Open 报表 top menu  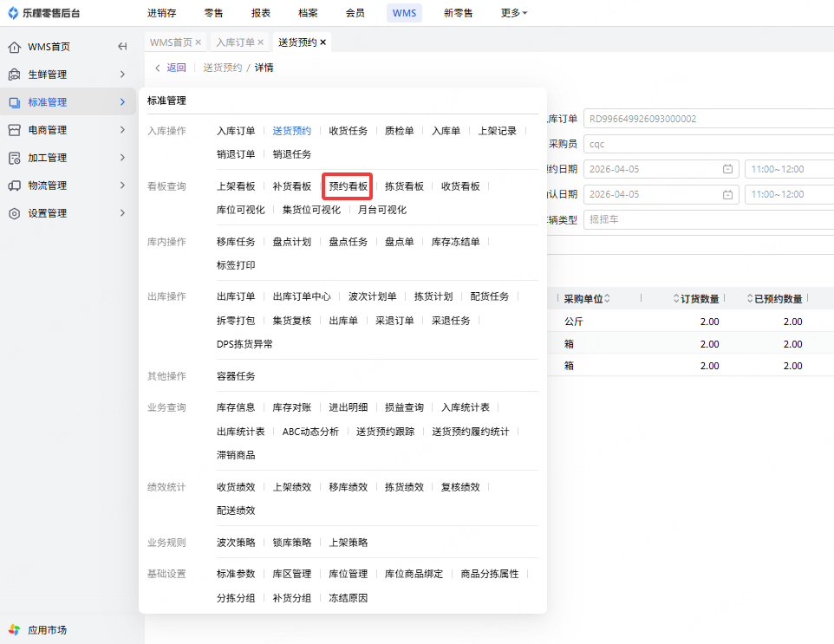point(261,13)
